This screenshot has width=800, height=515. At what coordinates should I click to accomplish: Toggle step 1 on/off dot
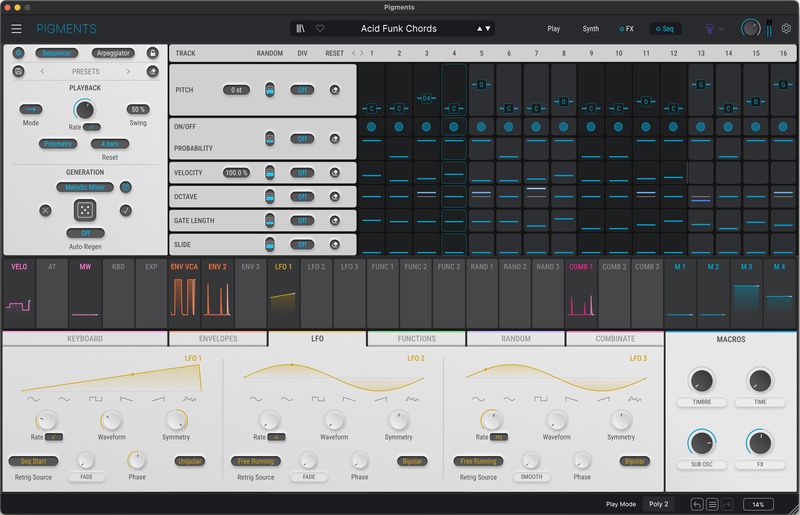(371, 127)
